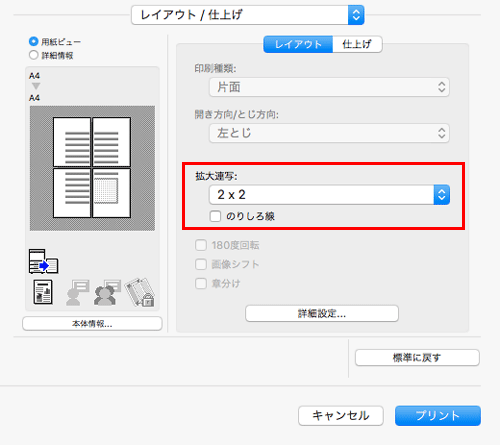Click the single user authentication icon

pyautogui.click(x=77, y=292)
